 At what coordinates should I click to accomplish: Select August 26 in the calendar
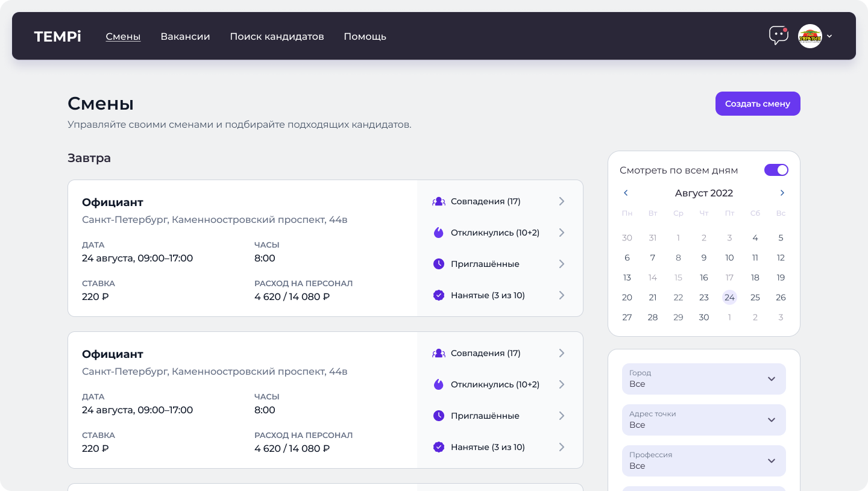(781, 298)
